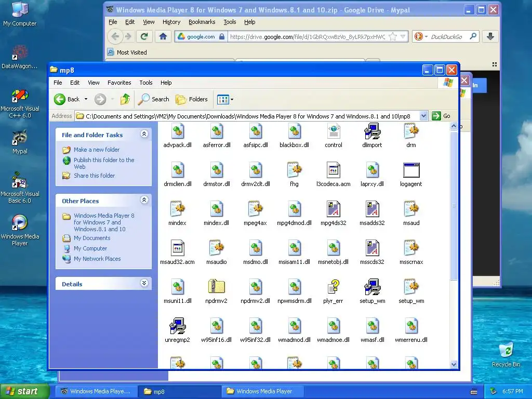Viewport: 532px width, 399px height.
Task: Select the wmerrenu.dll file
Action: coord(411,331)
